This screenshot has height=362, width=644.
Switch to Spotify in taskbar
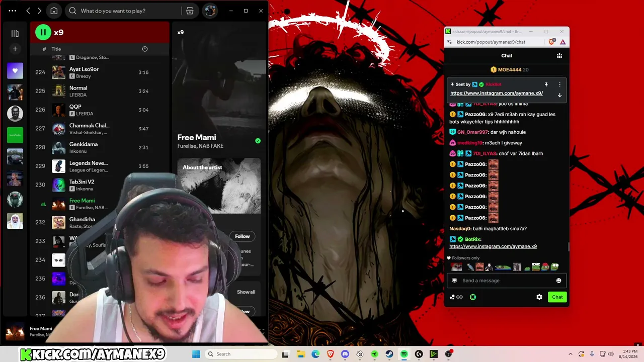(404, 354)
